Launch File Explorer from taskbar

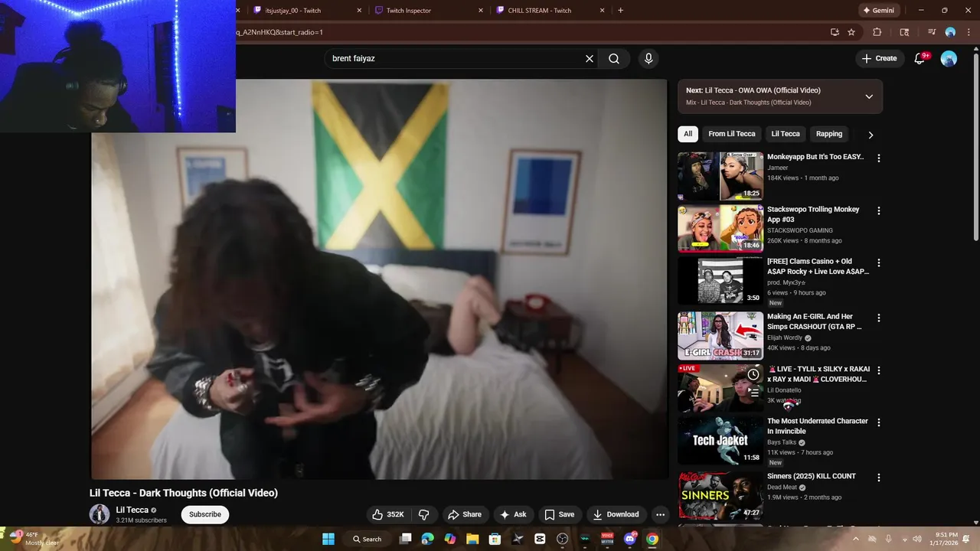472,539
